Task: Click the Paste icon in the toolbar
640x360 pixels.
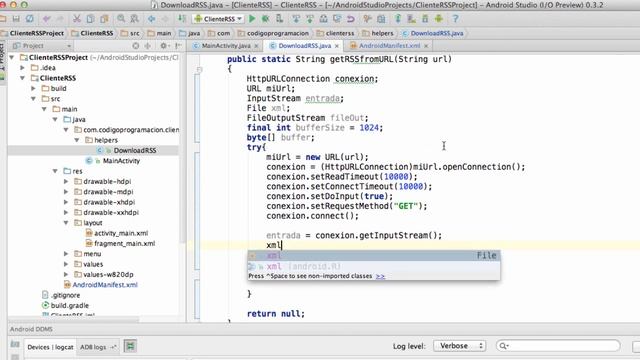Action: [104, 19]
